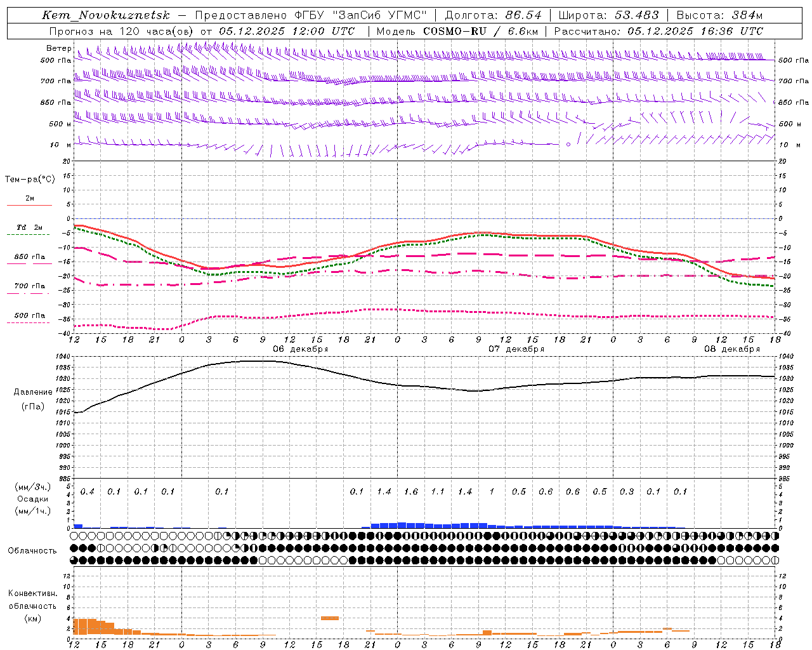Click the 'Осадки' precipitation panel label
This screenshot has width=812, height=650.
(33, 499)
